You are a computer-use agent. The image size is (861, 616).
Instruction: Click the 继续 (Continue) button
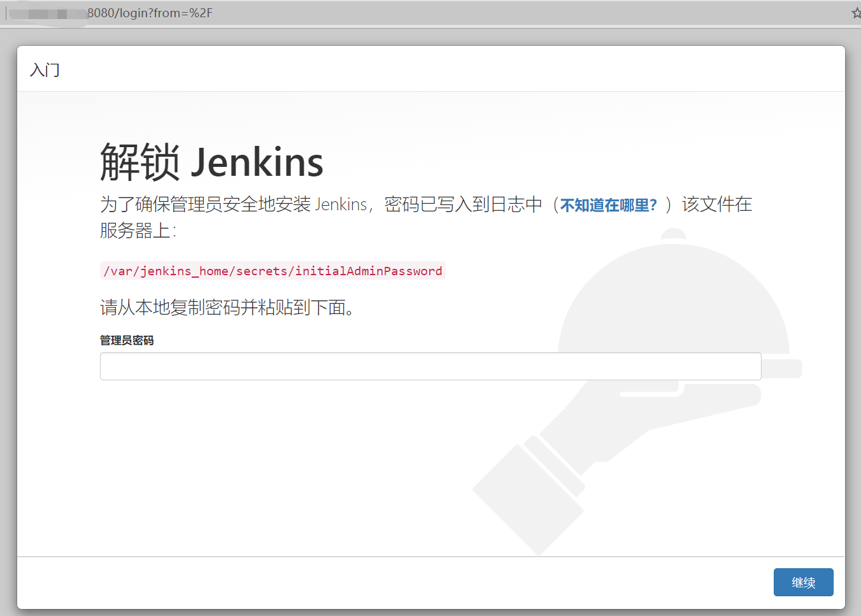pyautogui.click(x=803, y=582)
